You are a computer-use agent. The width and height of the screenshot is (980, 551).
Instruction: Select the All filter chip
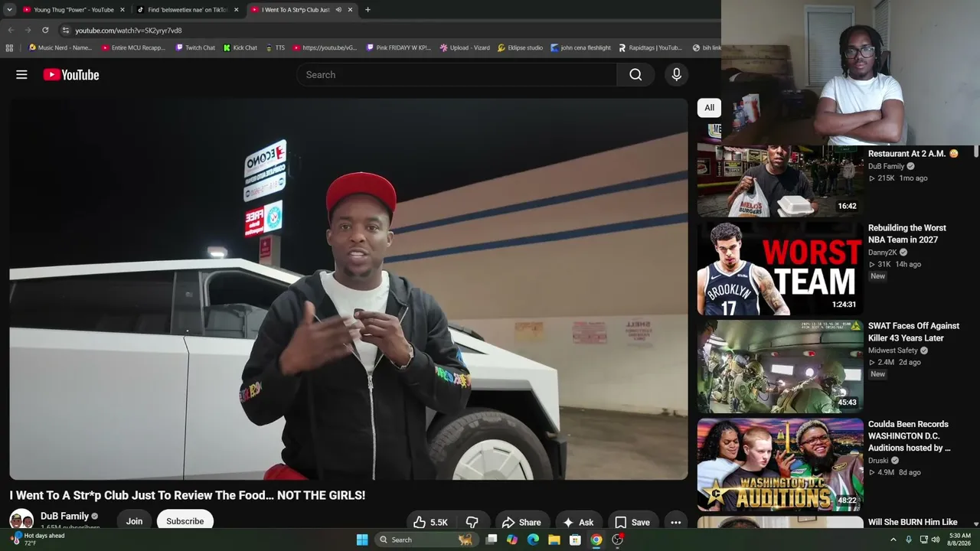[709, 108]
